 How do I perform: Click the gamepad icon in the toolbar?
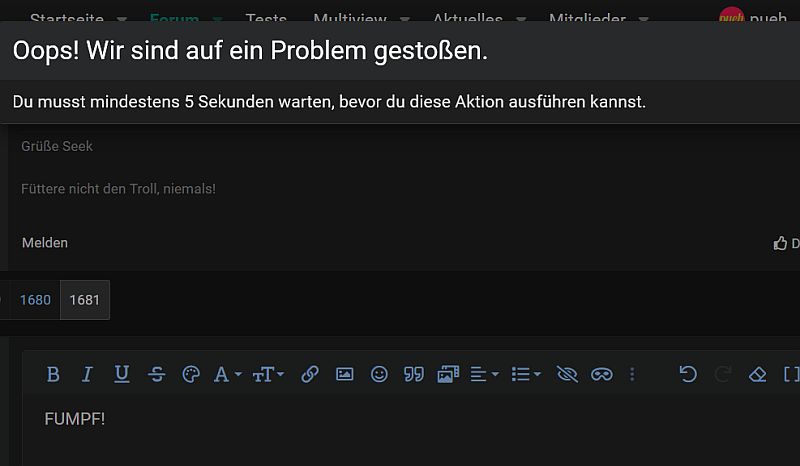click(x=601, y=374)
